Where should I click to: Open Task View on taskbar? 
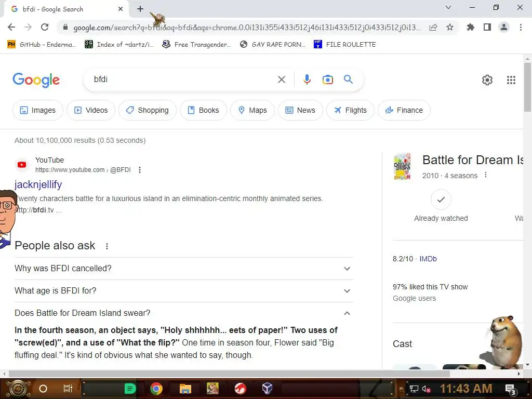pyautogui.click(x=68, y=389)
